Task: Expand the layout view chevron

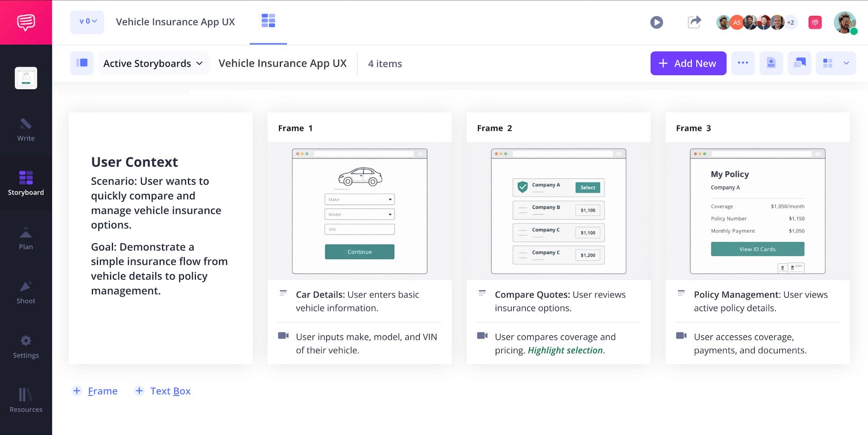Action: 847,63
